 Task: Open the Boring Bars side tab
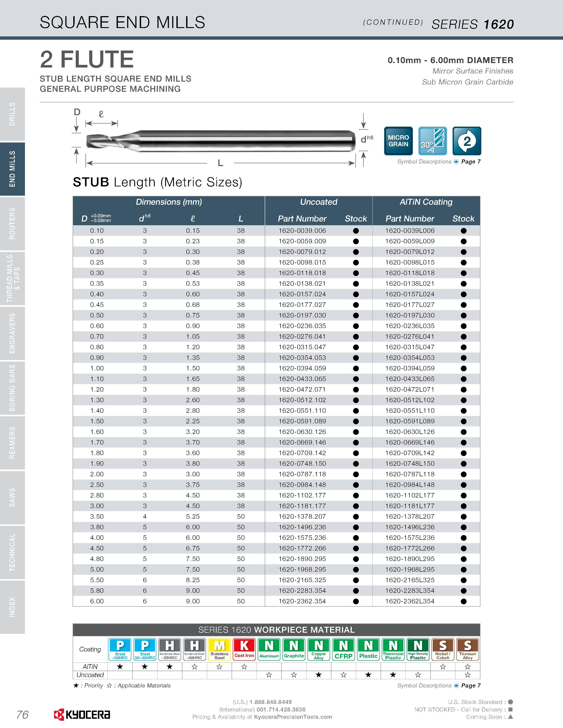point(12,388)
